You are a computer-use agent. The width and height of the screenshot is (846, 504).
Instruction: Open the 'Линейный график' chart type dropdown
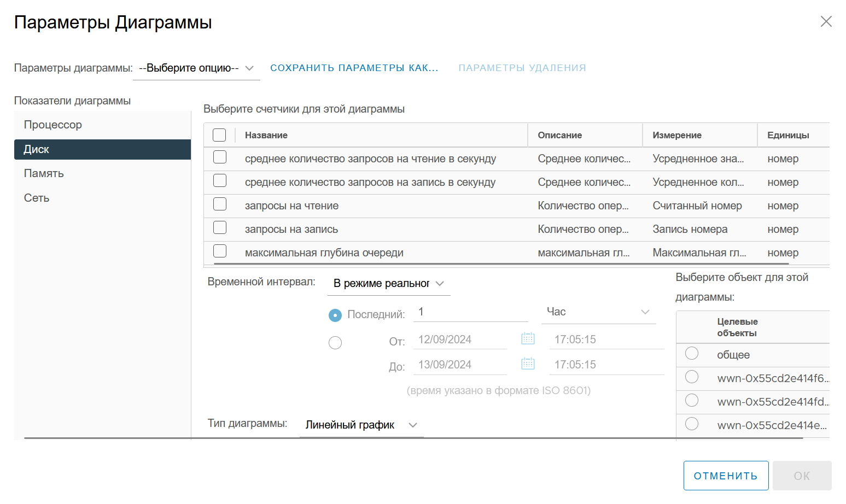[x=361, y=425]
